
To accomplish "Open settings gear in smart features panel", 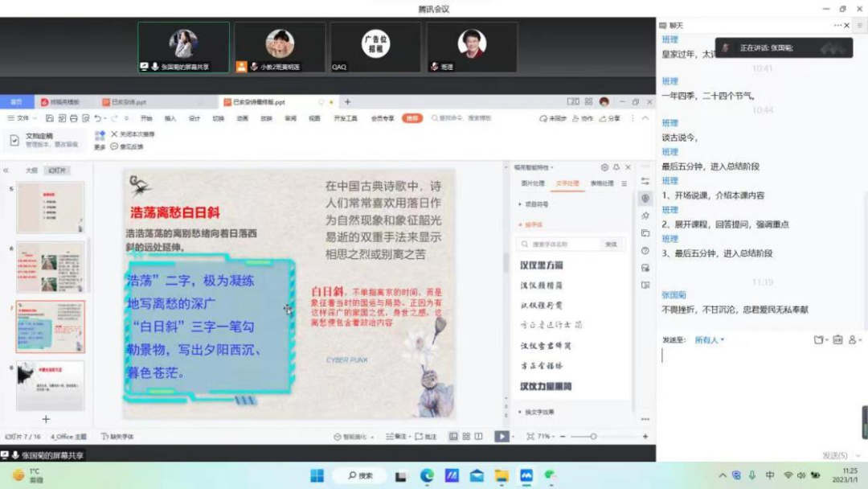I will click(604, 167).
